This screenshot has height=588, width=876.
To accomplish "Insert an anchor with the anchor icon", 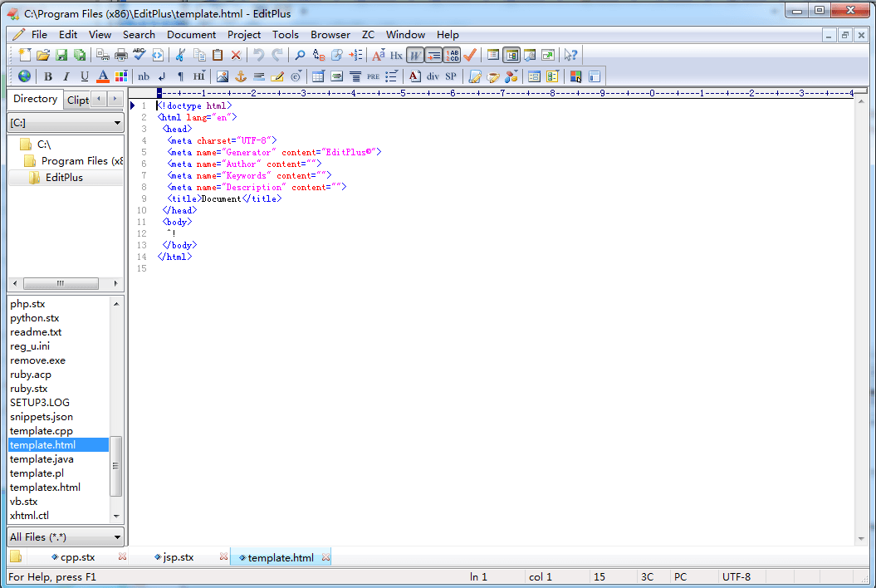I will (241, 76).
